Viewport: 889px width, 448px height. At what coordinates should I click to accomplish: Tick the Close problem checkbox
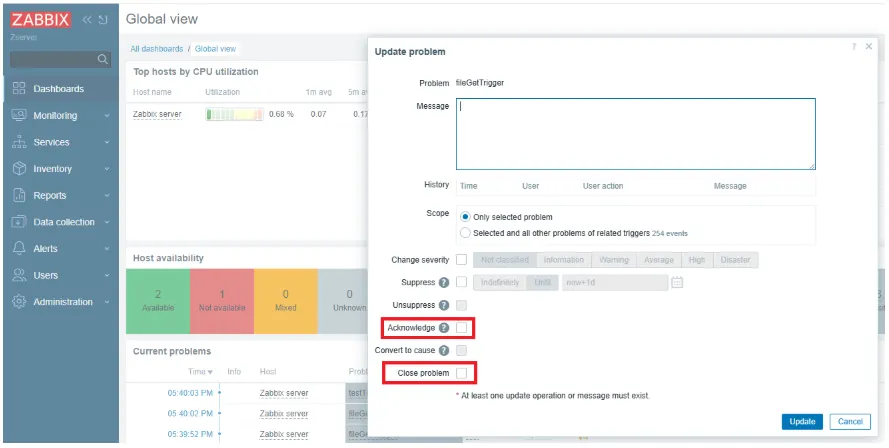click(x=462, y=373)
